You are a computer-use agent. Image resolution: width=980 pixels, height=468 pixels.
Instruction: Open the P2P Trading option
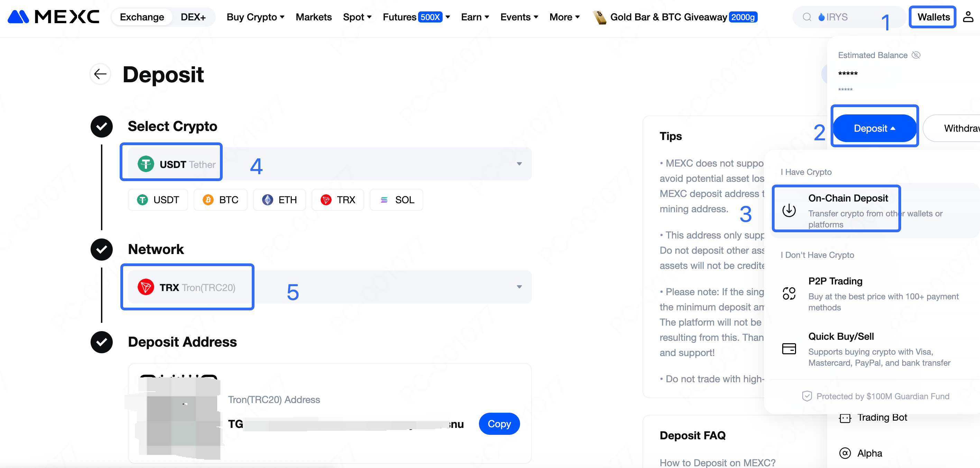click(x=835, y=281)
